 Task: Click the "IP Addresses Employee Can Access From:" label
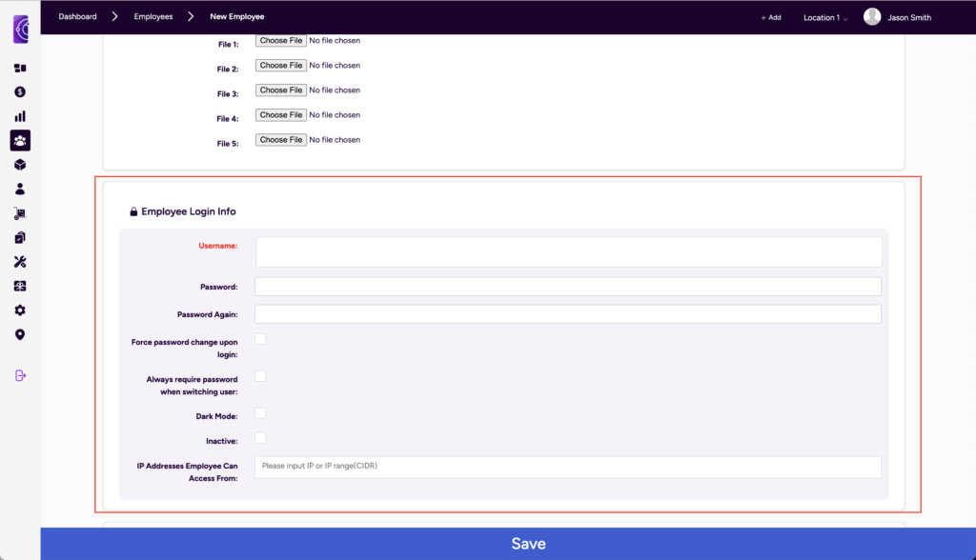(x=187, y=472)
